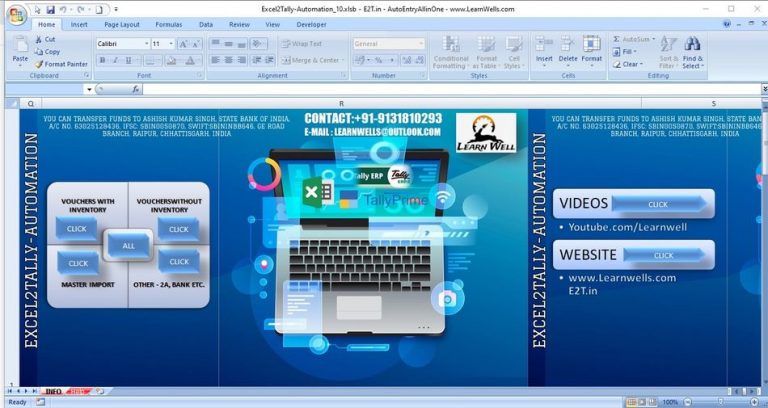
Task: Click the VIDEOS CLICK arrow button
Action: pyautogui.click(x=659, y=204)
